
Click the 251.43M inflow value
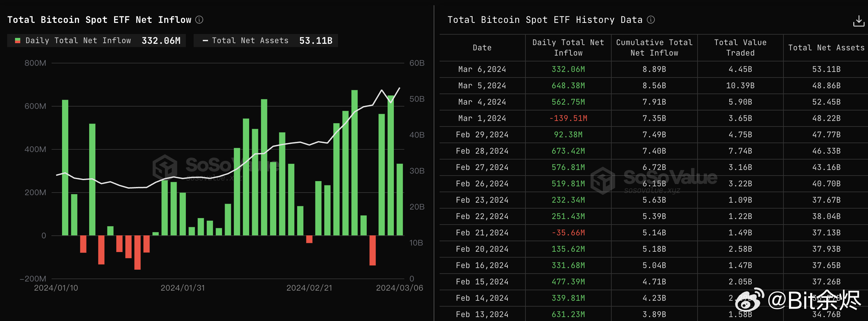[568, 217]
